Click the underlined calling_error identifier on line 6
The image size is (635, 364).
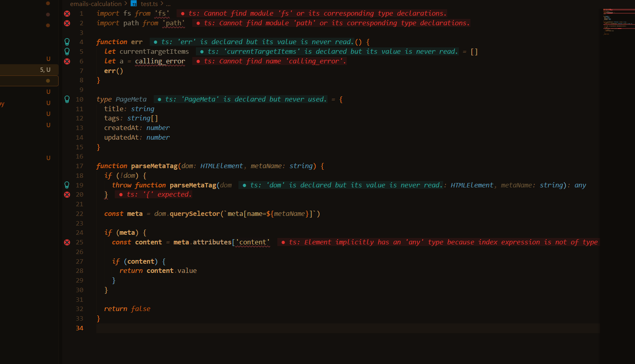click(x=160, y=61)
